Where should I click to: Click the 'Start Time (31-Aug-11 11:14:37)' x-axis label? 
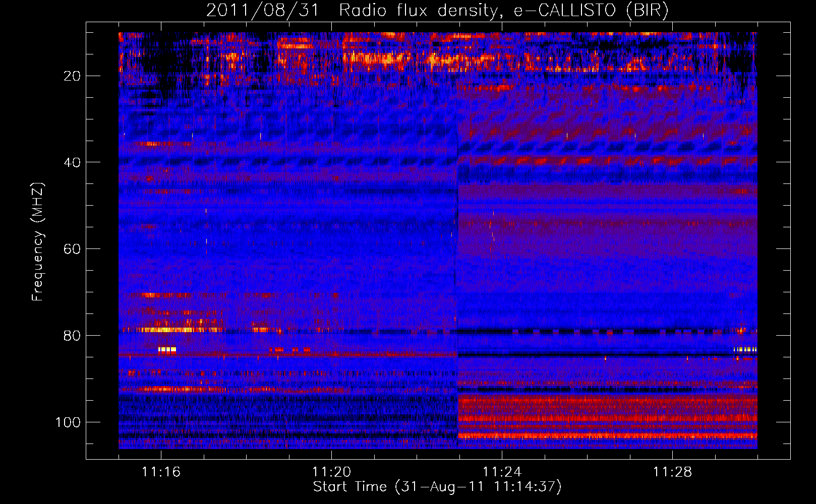tap(437, 487)
